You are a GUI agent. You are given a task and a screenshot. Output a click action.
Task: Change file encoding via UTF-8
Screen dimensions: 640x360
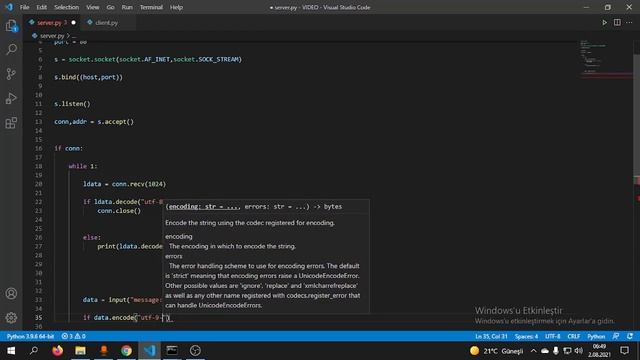pyautogui.click(x=553, y=336)
